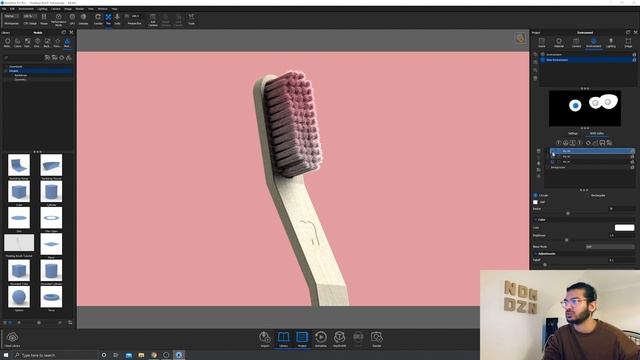Image resolution: width=640 pixels, height=360 pixels.
Task: Toggle checkbox of the highlighted pin row
Action: [x=553, y=151]
